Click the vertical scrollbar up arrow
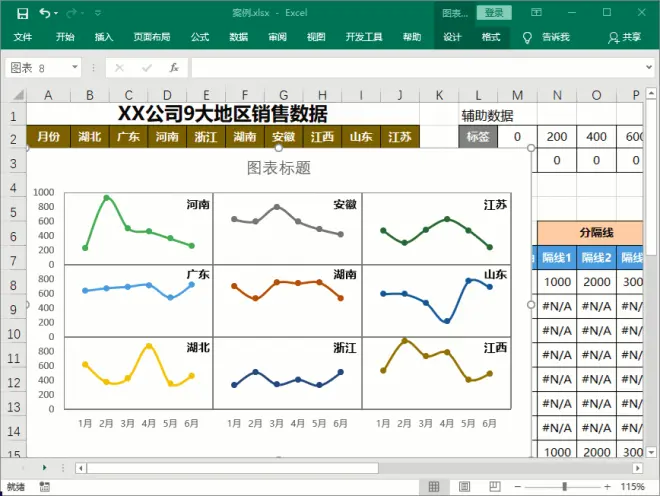Viewport: 660px width, 496px height. point(651,93)
